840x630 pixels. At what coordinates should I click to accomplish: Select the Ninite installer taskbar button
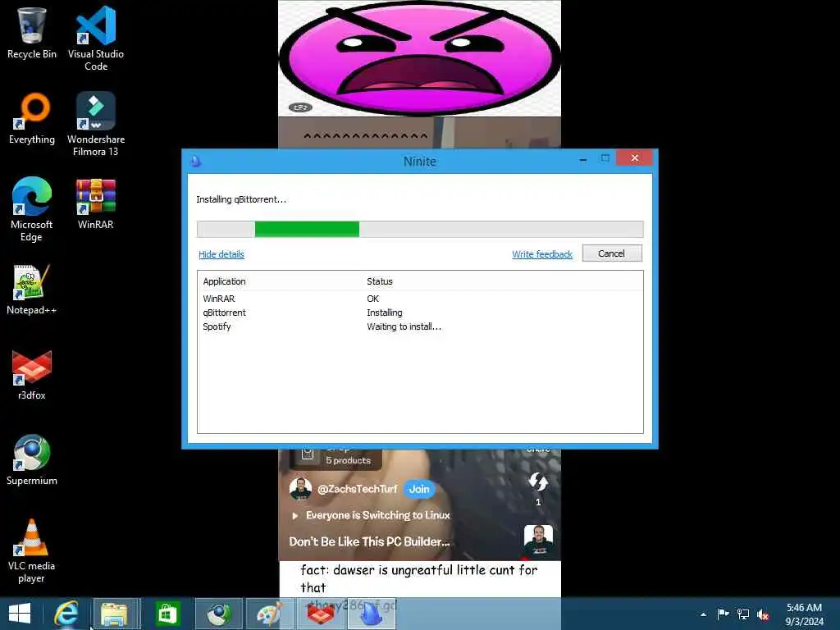(372, 614)
